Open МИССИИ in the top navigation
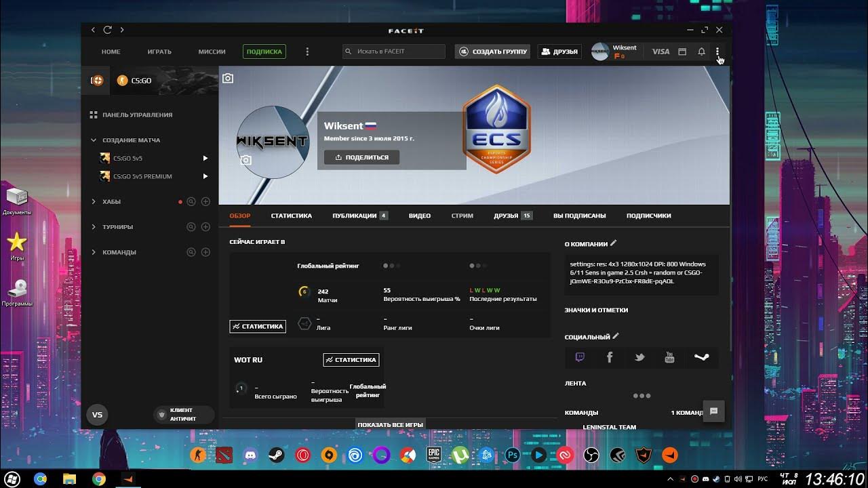This screenshot has height=488, width=868. coord(212,52)
